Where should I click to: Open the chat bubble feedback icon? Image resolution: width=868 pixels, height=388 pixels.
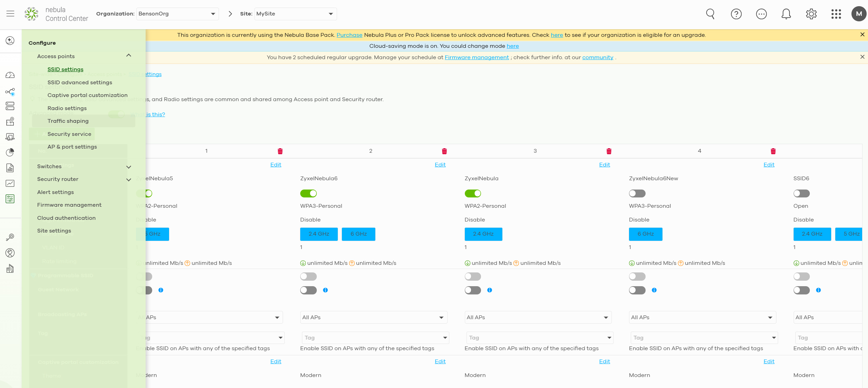click(x=761, y=14)
